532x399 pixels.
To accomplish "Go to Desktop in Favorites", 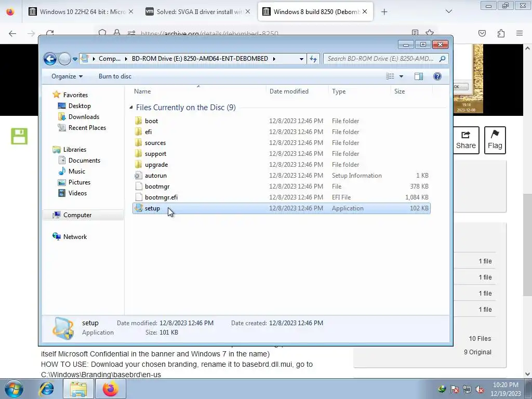I will tap(74, 106).
